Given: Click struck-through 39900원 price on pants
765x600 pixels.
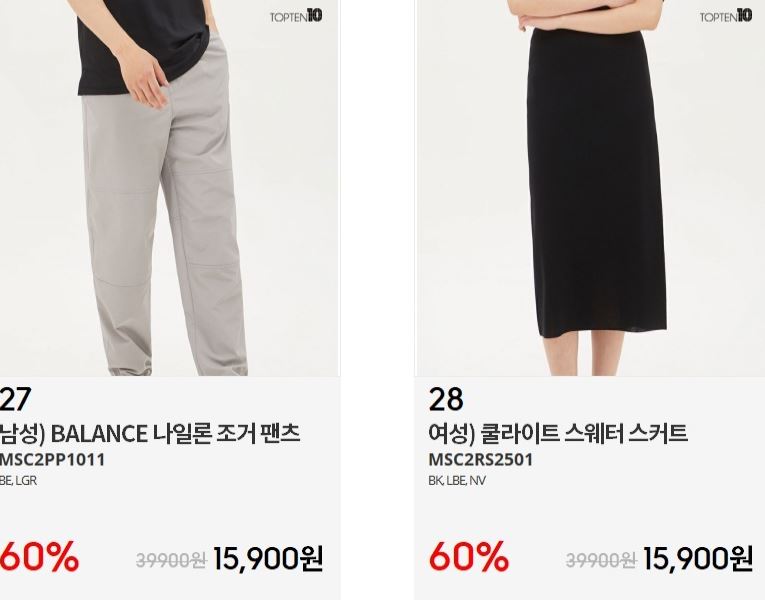Looking at the screenshot, I should point(171,560).
